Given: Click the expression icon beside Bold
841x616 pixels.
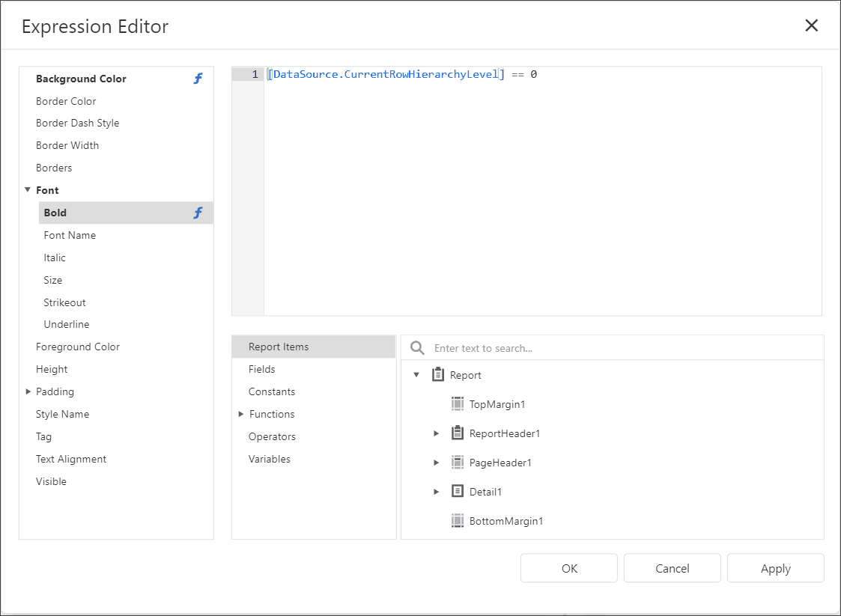Looking at the screenshot, I should tap(198, 213).
